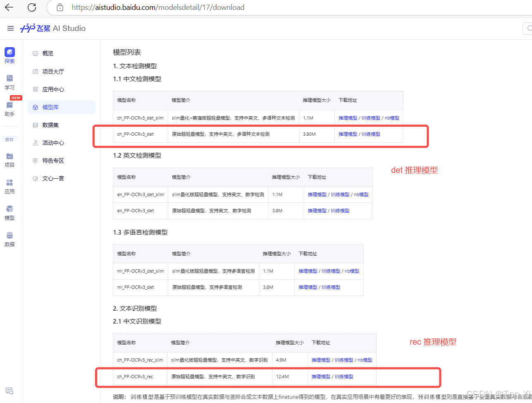Click the 活动中心 sidebar icon

[x=35, y=143]
